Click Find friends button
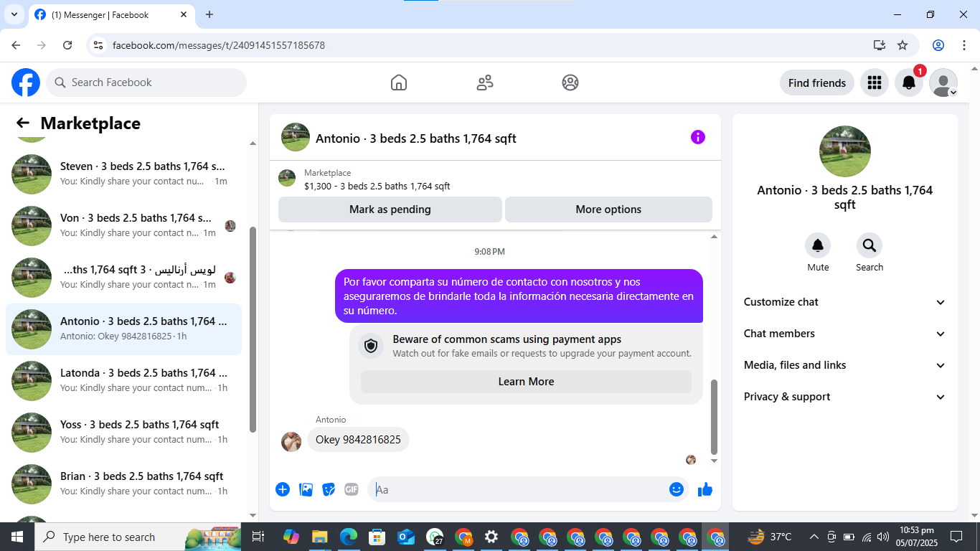This screenshot has width=980, height=551. pyautogui.click(x=816, y=83)
